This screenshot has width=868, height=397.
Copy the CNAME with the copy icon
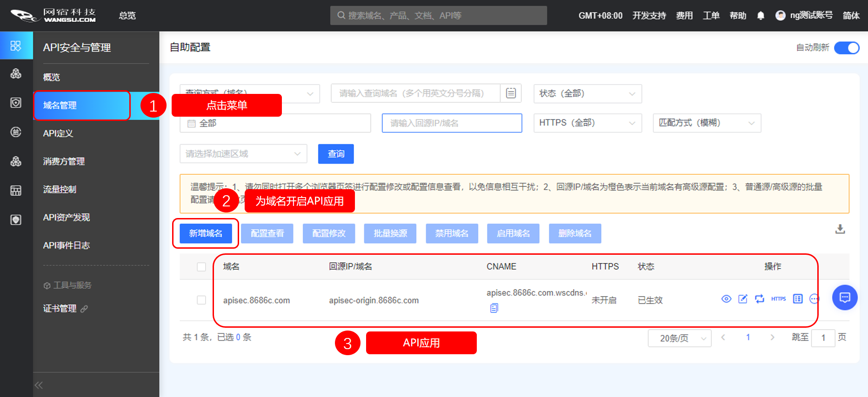[x=494, y=308]
